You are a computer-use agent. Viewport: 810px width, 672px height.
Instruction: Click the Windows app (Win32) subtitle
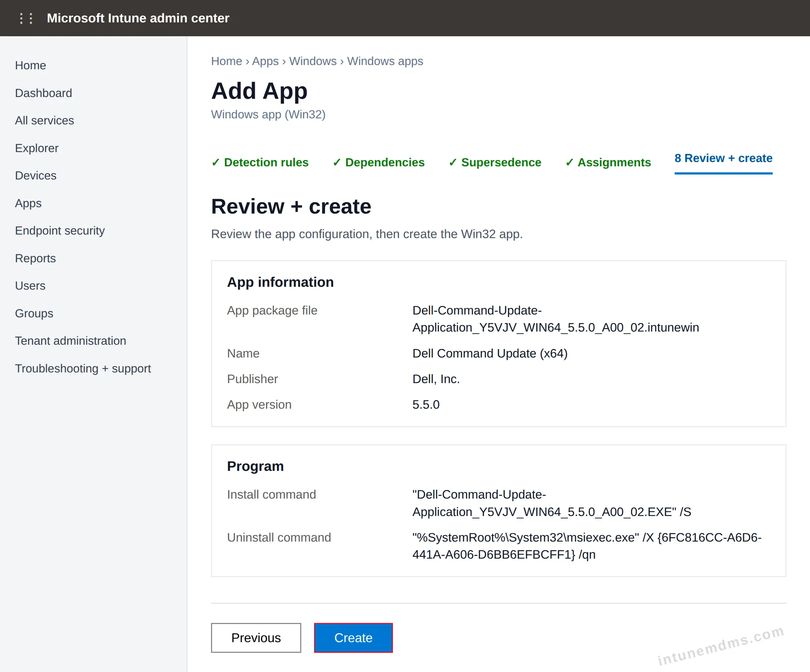268,114
